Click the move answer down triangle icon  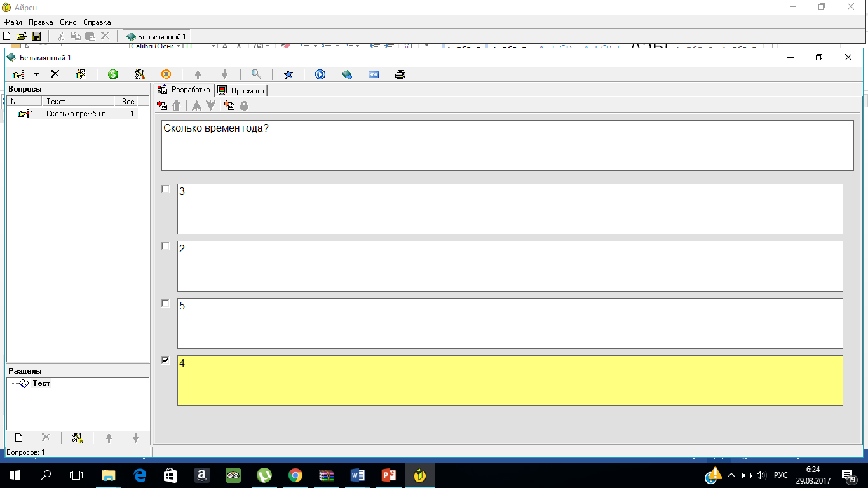click(211, 105)
